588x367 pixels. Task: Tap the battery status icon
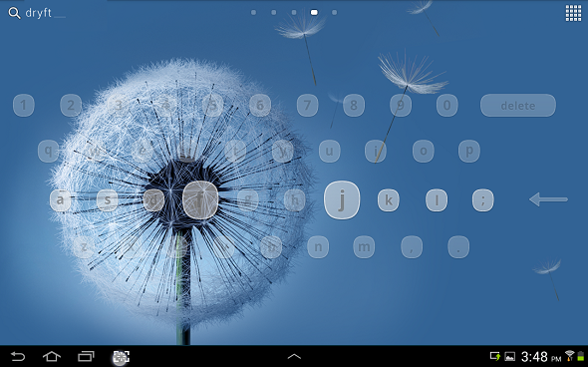pyautogui.click(x=581, y=356)
